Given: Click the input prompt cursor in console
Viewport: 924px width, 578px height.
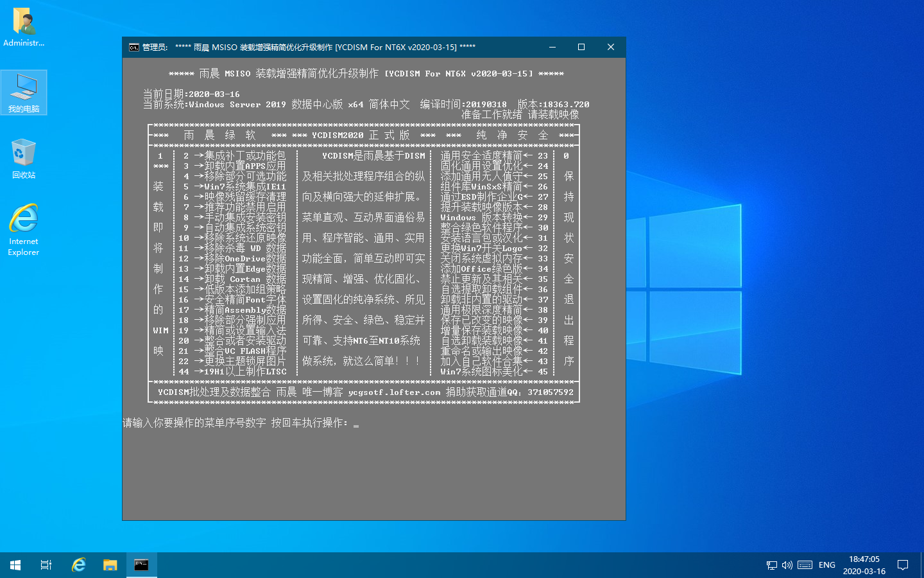Looking at the screenshot, I should (356, 425).
